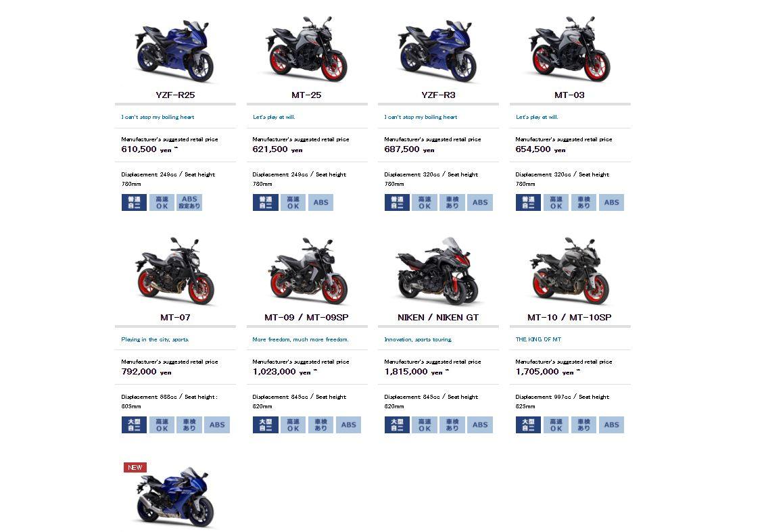This screenshot has width=764, height=532.
Task: Click the 高速OK badge under MT-09
Action: (293, 425)
